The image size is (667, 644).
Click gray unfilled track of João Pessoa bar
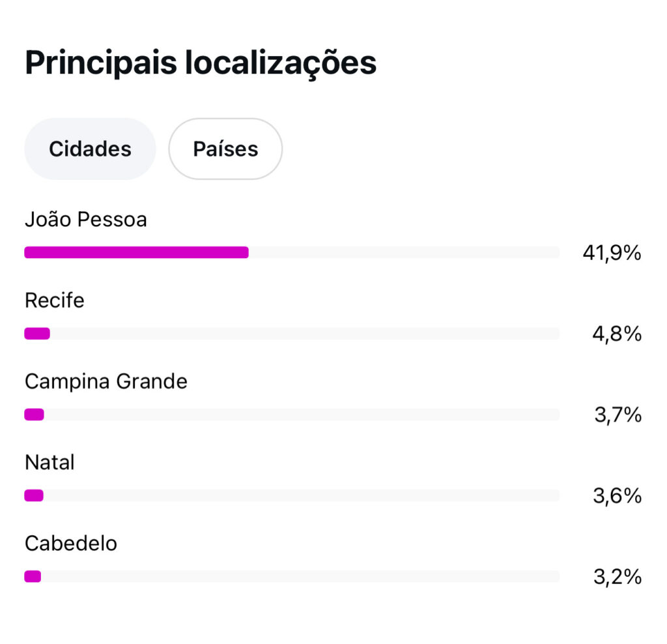pos(404,252)
